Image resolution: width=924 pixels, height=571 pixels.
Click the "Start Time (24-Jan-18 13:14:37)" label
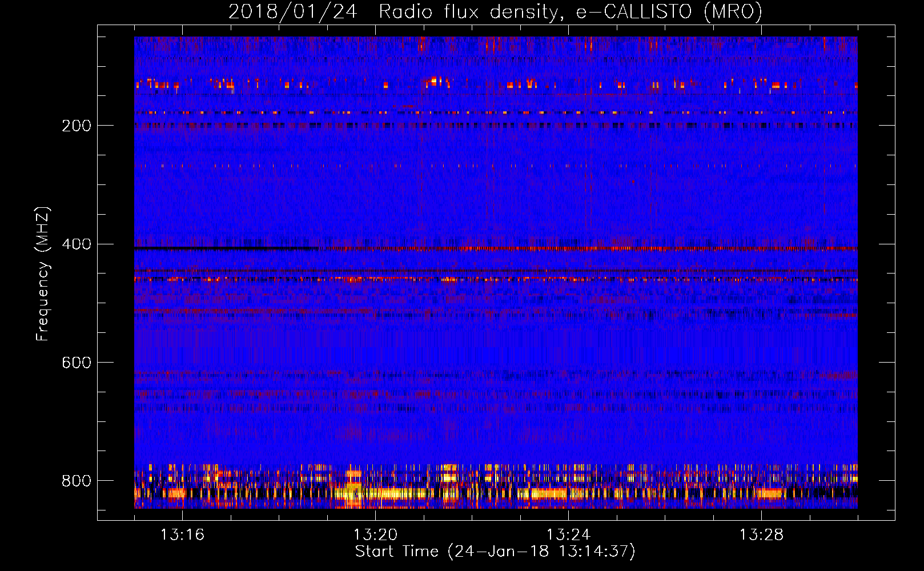pyautogui.click(x=495, y=552)
